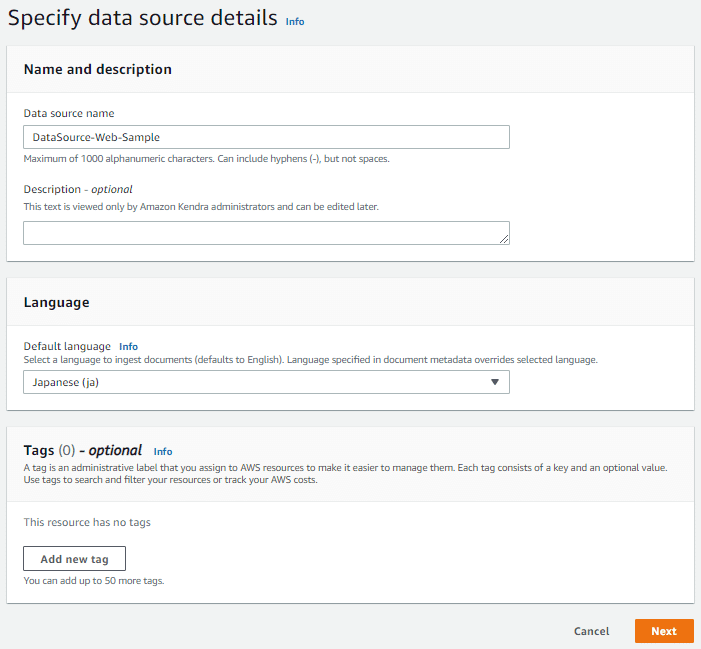
Task: Open Info link next to Tags
Action: pyautogui.click(x=163, y=451)
